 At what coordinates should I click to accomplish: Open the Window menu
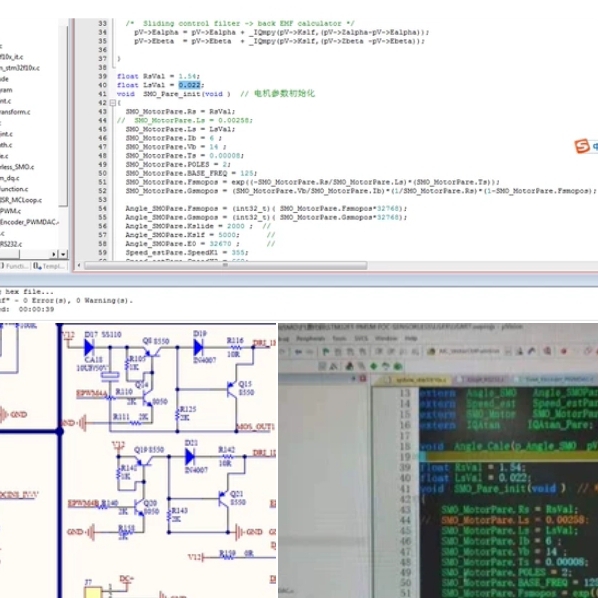coord(386,339)
